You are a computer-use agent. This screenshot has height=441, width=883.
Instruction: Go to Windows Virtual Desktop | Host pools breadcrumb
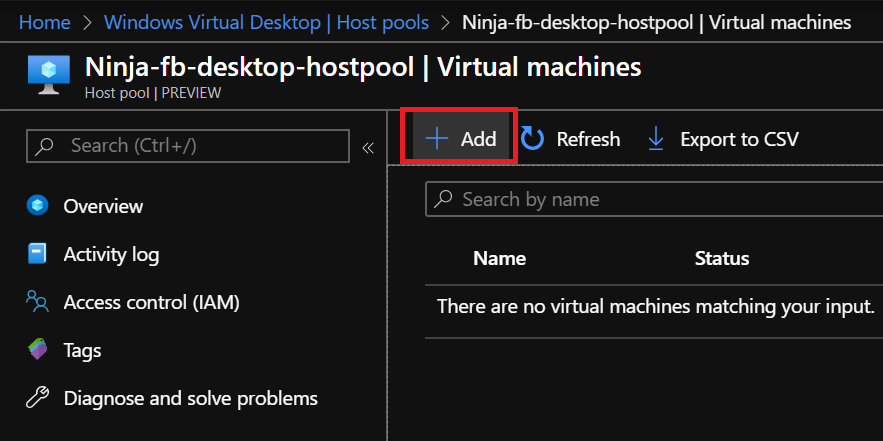coord(266,23)
